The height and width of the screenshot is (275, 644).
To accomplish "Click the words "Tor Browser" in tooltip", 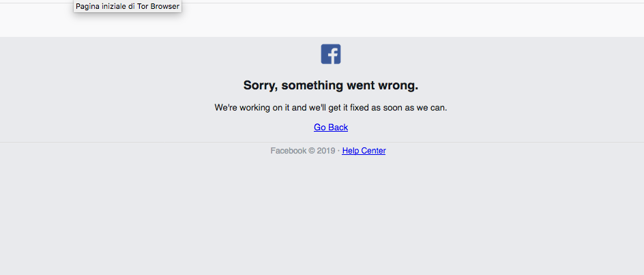I will point(158,7).
